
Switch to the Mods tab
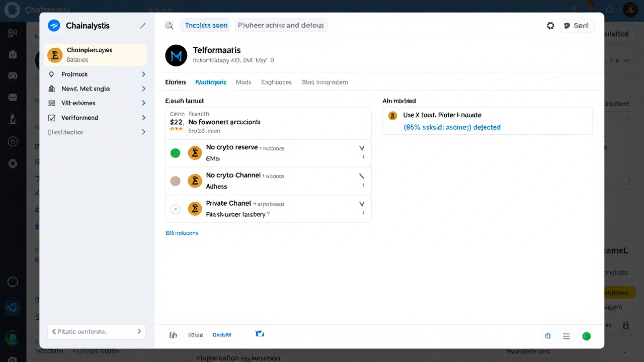point(244,82)
